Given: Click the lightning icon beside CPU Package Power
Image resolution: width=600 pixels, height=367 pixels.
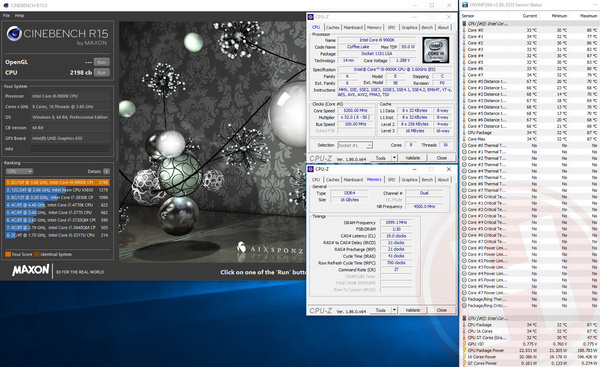Looking at the screenshot, I should pyautogui.click(x=465, y=351).
